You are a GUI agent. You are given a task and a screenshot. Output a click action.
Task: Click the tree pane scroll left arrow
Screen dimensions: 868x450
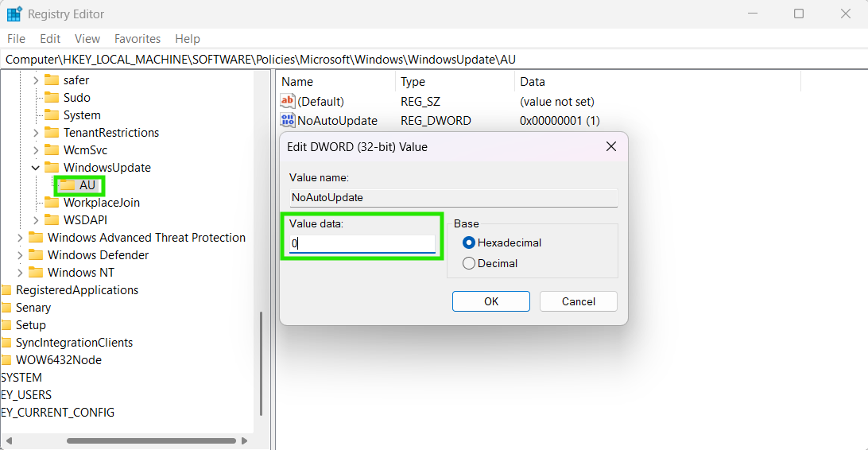[x=8, y=441]
